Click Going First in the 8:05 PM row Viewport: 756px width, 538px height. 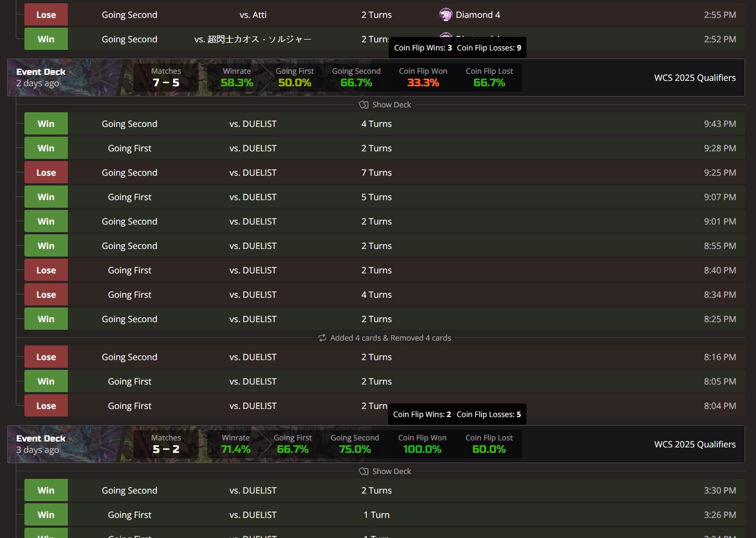pyautogui.click(x=129, y=381)
